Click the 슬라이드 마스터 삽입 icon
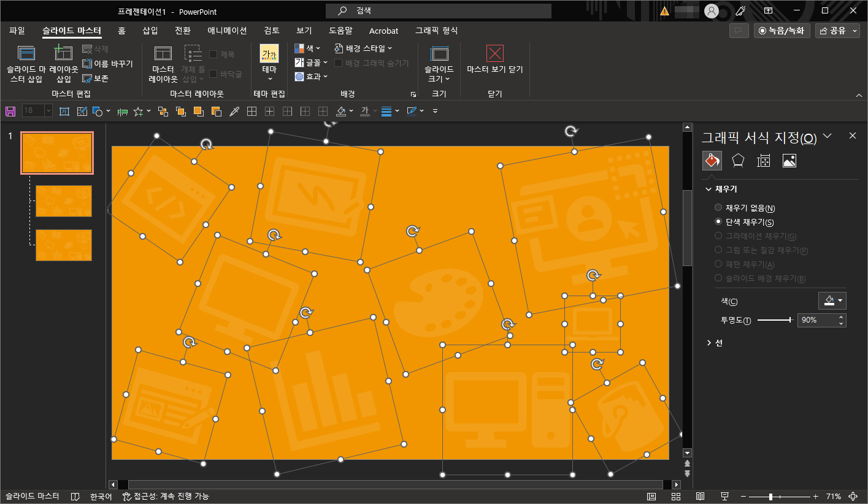The image size is (868, 504). coord(26,54)
